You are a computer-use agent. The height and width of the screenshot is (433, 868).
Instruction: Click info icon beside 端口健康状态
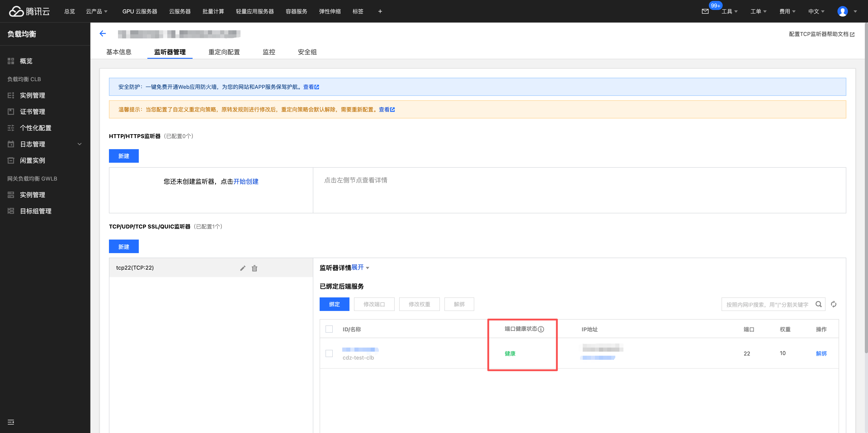541,329
